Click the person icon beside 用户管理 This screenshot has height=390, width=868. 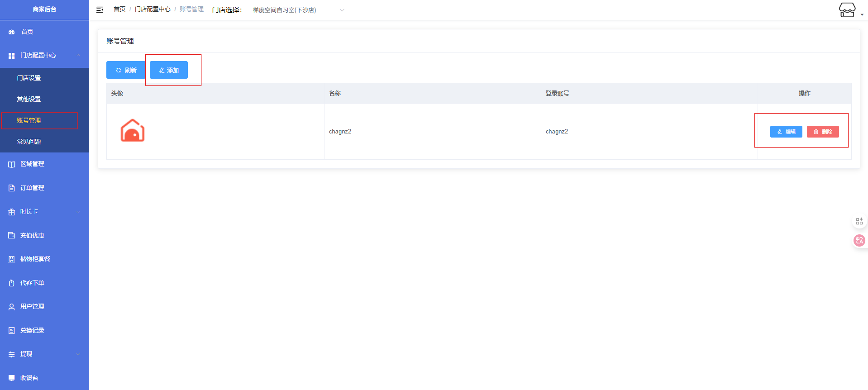[x=12, y=307]
